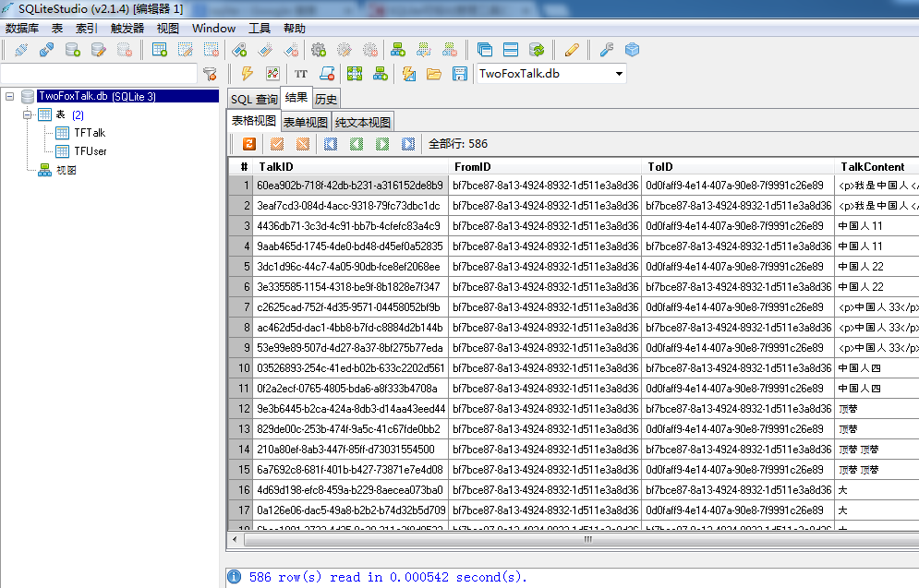Click the Refresh database schema icon
Screen dimensions: 919x588
pos(537,50)
